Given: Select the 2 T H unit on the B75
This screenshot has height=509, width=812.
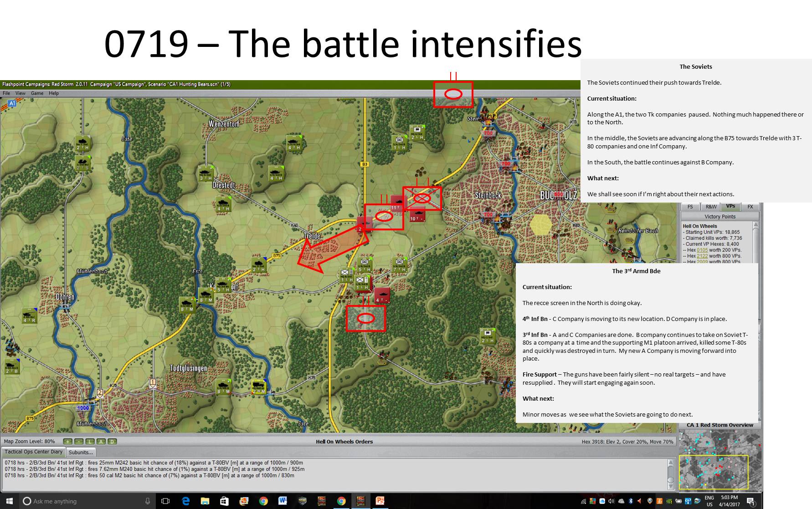Looking at the screenshot, I should pyautogui.click(x=259, y=265).
